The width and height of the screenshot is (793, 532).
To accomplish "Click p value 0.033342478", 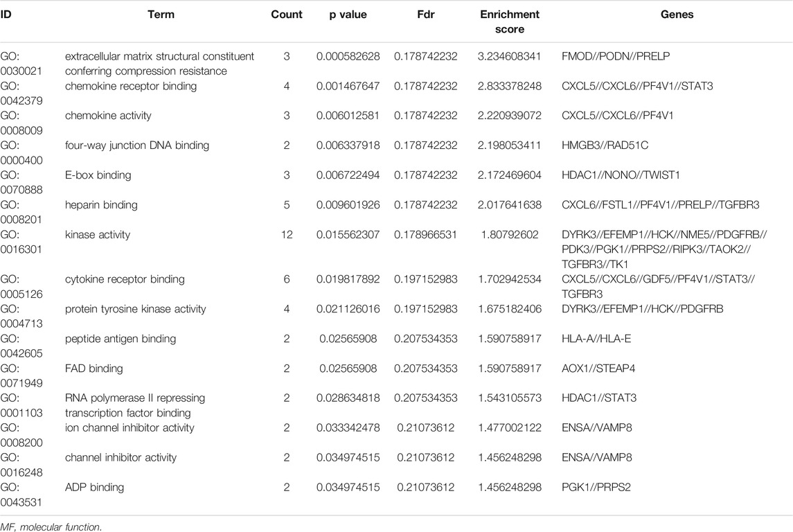I will 348,428.
